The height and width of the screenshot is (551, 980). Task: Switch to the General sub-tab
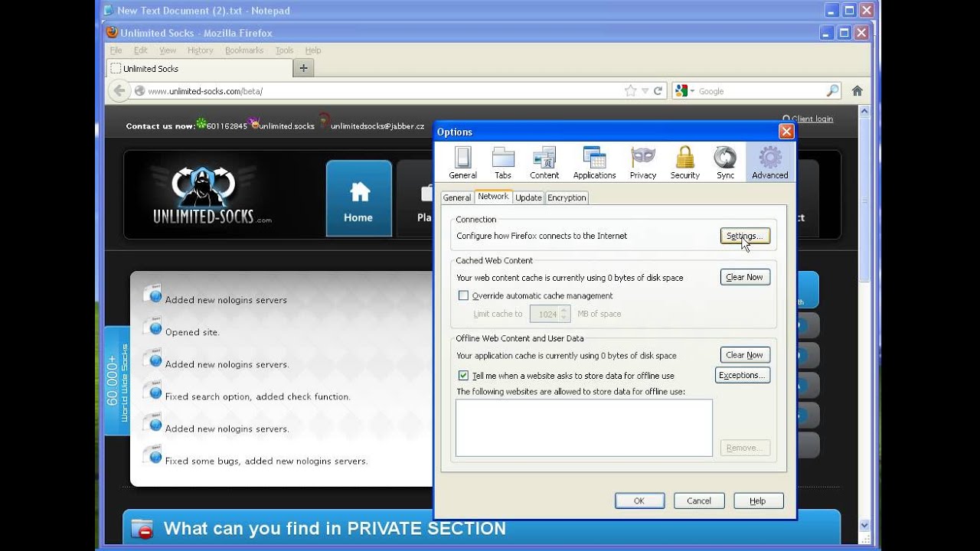[x=456, y=197]
